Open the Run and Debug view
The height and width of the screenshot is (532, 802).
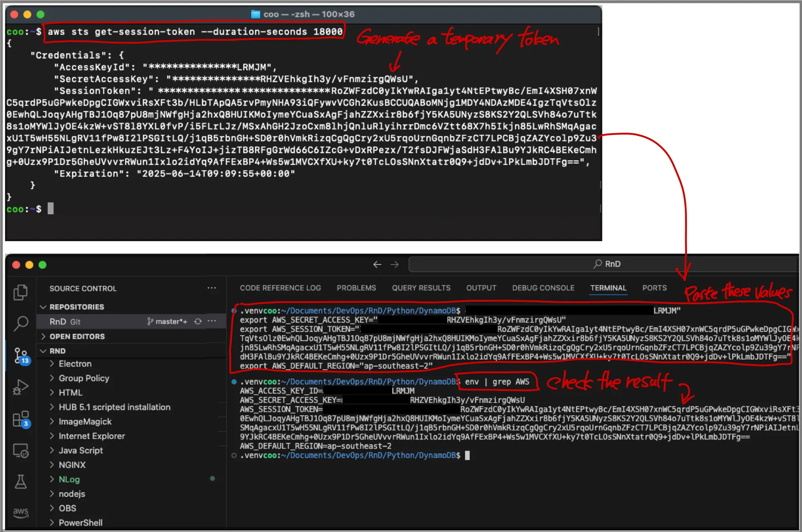click(x=21, y=387)
